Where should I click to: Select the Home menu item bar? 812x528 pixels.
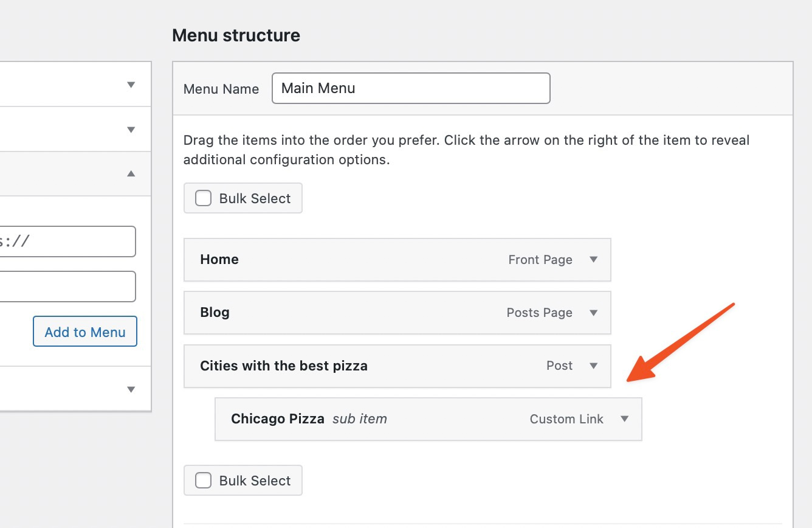tap(365, 260)
